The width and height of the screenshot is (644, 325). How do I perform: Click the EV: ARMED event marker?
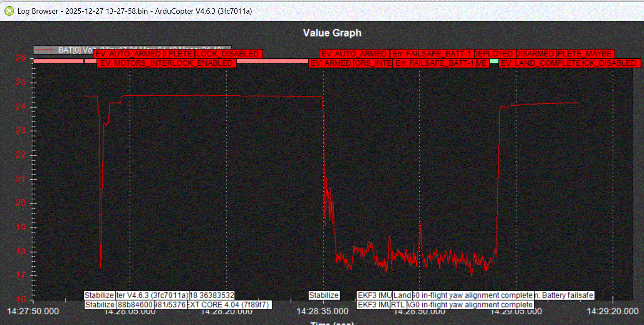point(331,63)
